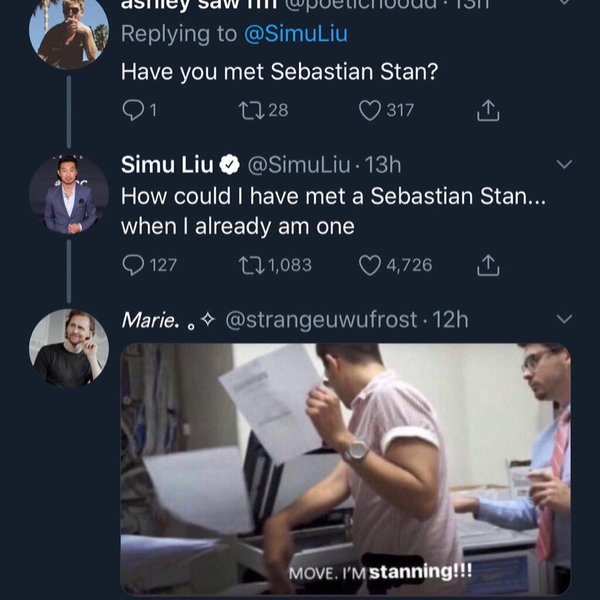Open the 'Have you met Sebastian Stan?' tweet text
Screen dimensions: 600x600
point(282,72)
